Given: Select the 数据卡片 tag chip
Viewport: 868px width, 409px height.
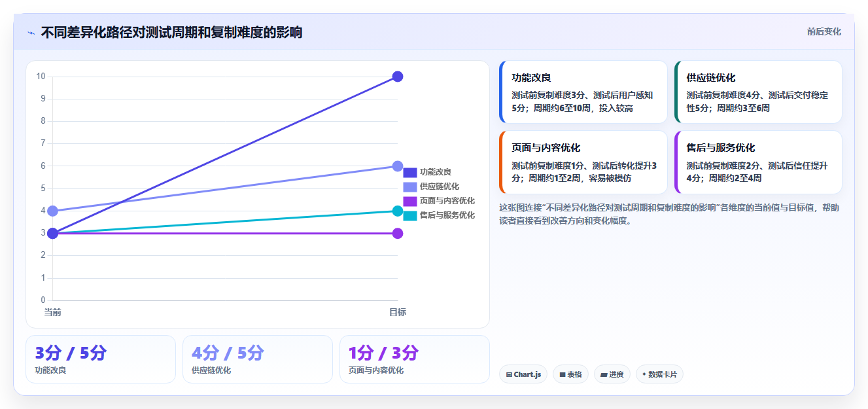Looking at the screenshot, I should pos(659,374).
